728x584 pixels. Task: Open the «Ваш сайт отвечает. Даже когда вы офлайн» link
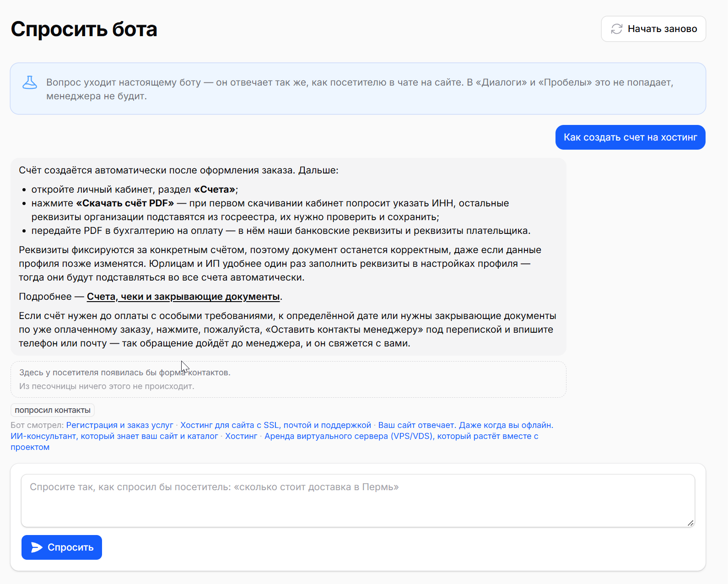(466, 425)
